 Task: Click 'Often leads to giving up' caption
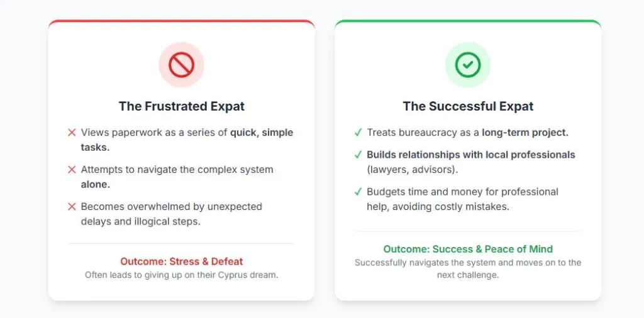181,275
